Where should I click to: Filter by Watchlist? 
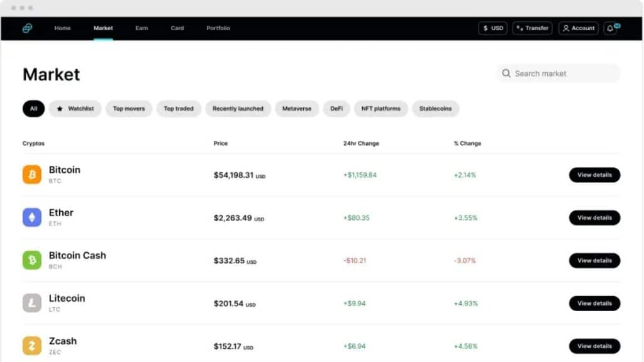[75, 109]
